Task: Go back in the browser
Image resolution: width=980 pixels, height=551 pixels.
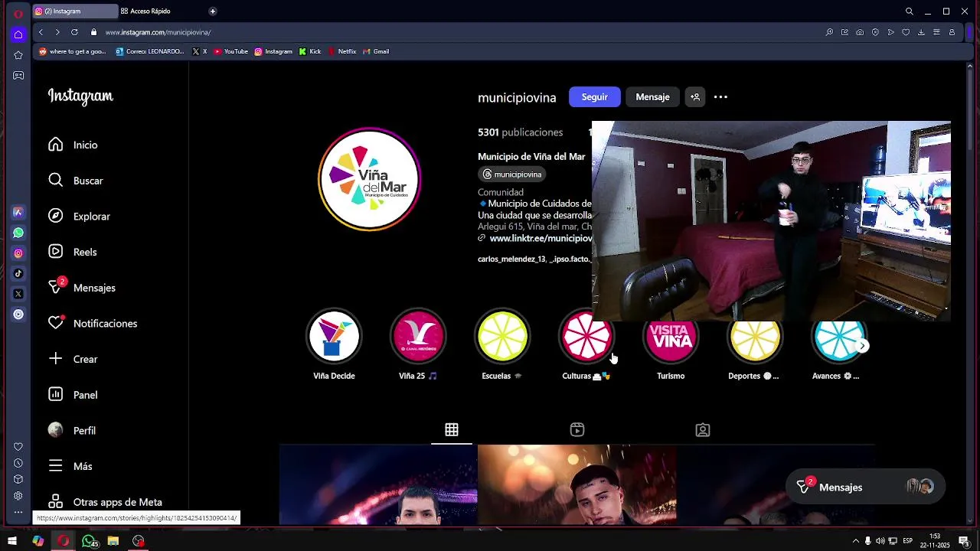Action: click(x=41, y=32)
